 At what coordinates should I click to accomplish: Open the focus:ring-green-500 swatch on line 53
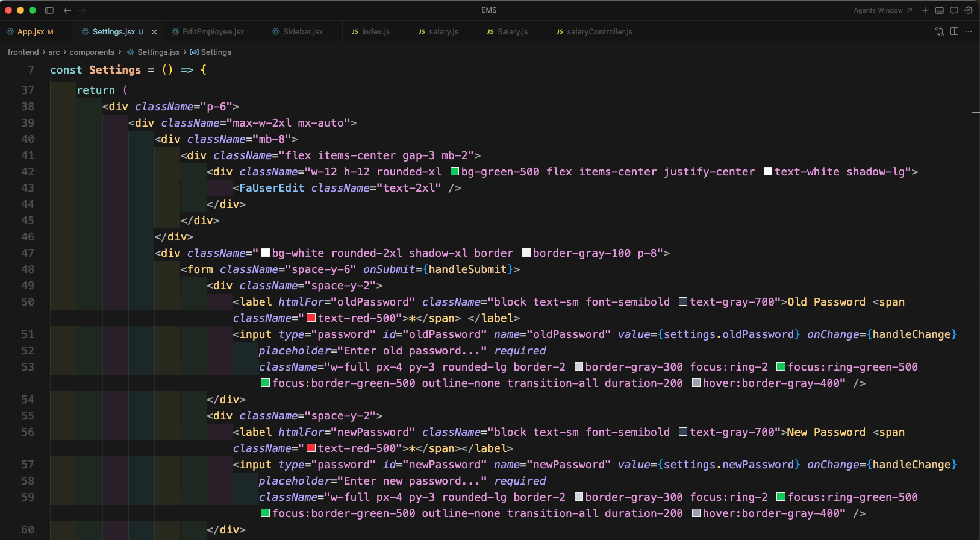[x=781, y=367]
